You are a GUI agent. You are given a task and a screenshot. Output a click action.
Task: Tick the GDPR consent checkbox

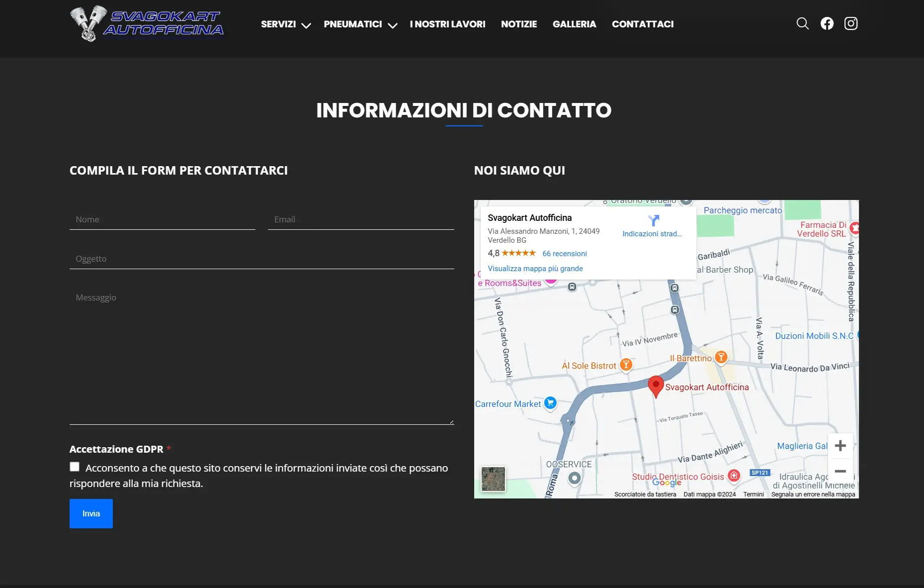point(75,467)
